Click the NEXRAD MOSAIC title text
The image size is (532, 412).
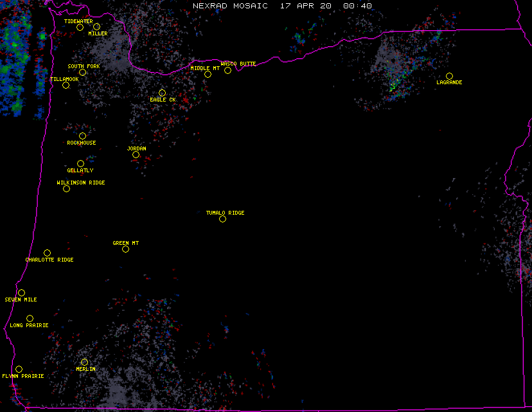coord(230,6)
